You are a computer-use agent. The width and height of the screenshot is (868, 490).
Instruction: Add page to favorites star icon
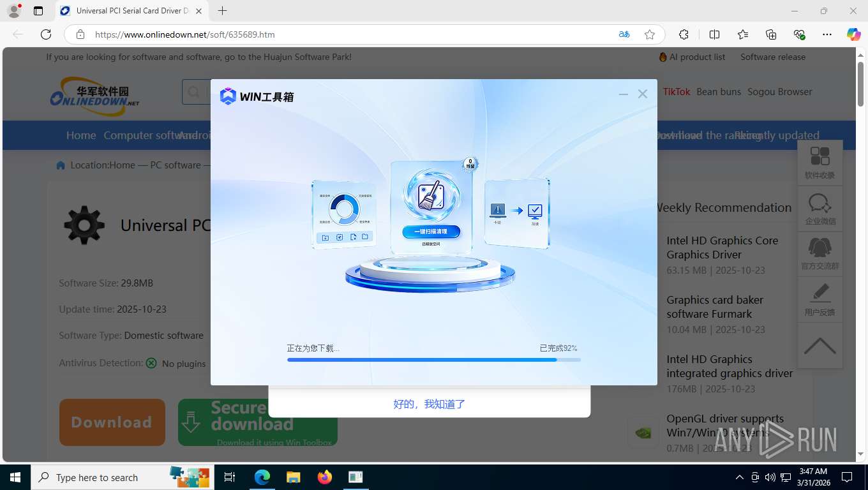(650, 34)
